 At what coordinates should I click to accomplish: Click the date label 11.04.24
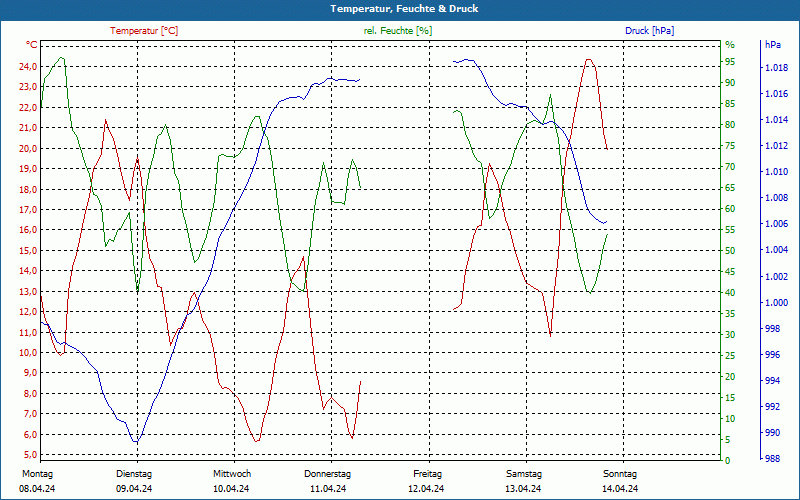pyautogui.click(x=328, y=489)
